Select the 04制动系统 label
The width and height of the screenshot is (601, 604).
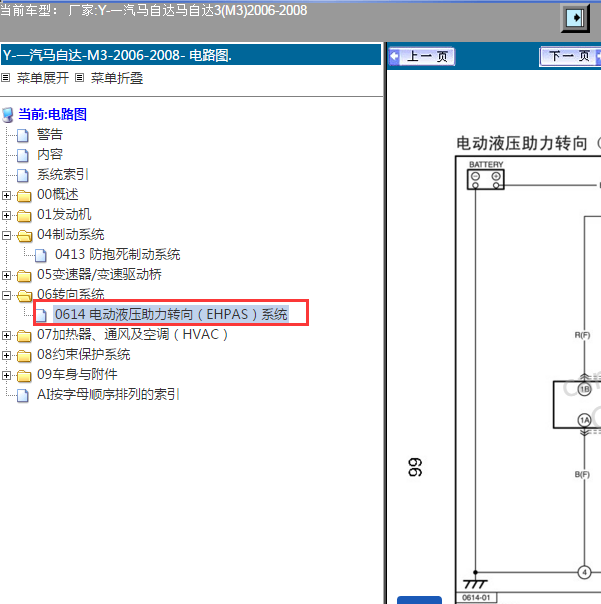click(71, 235)
